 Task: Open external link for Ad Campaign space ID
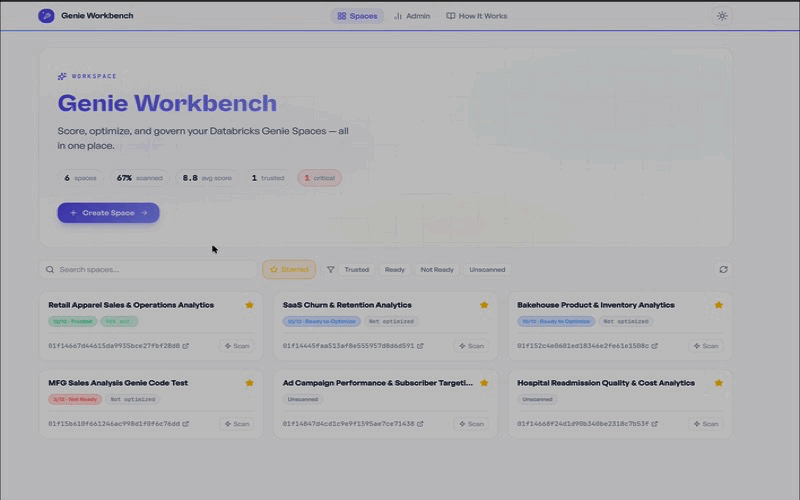(420, 424)
